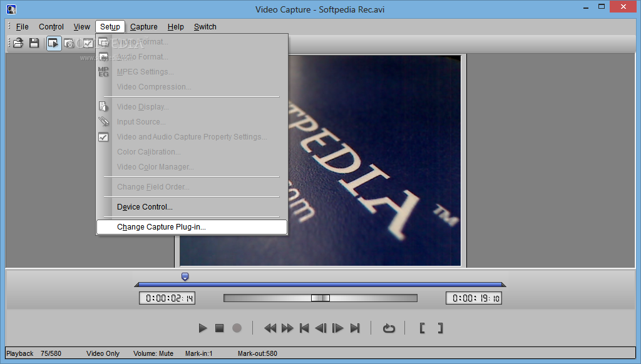
Task: Choose Device Control... from Setup menu
Action: pyautogui.click(x=192, y=207)
